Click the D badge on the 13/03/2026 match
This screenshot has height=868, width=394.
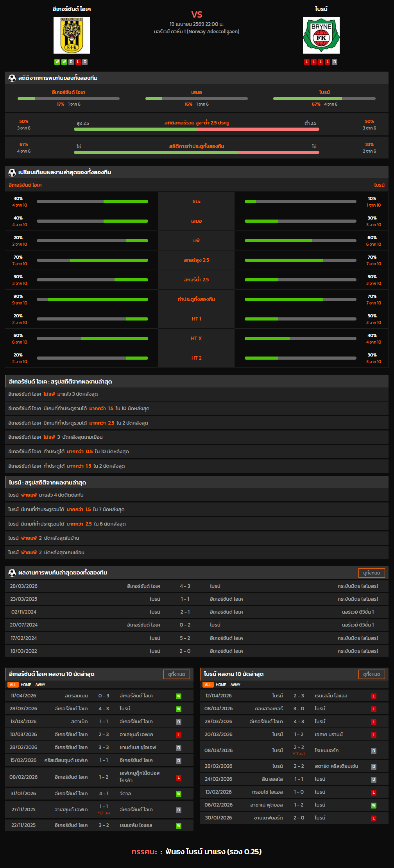[x=178, y=722]
